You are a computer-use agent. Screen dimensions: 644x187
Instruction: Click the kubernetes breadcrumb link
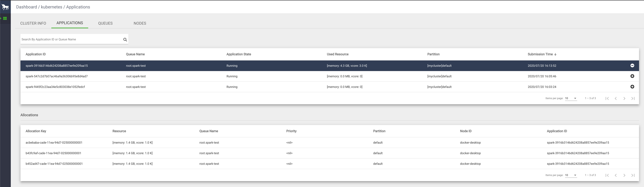click(x=52, y=7)
